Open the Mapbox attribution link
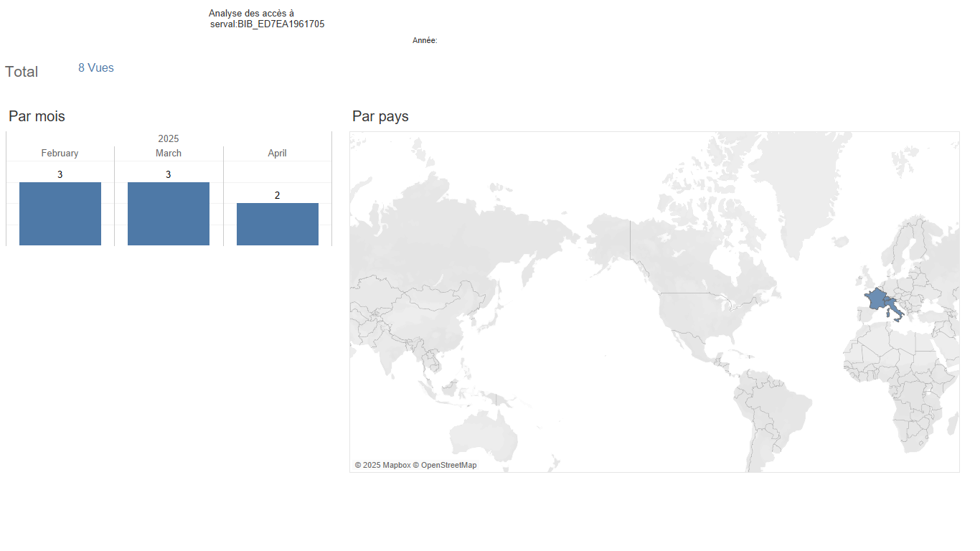 [382, 466]
